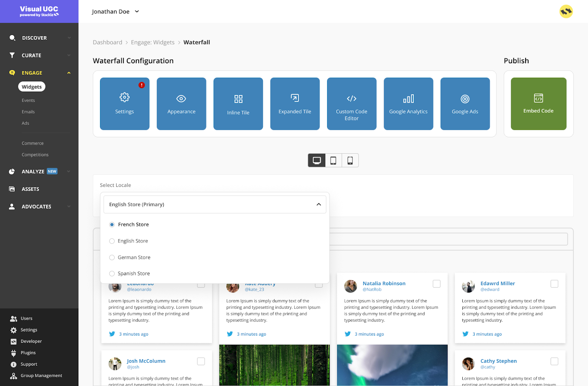Switch to mobile phone preview mode
This screenshot has width=588, height=386.
point(350,160)
